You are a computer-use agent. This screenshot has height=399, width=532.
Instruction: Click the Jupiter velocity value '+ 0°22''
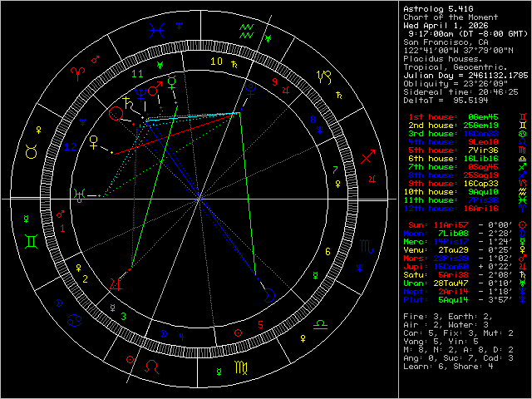coord(495,266)
